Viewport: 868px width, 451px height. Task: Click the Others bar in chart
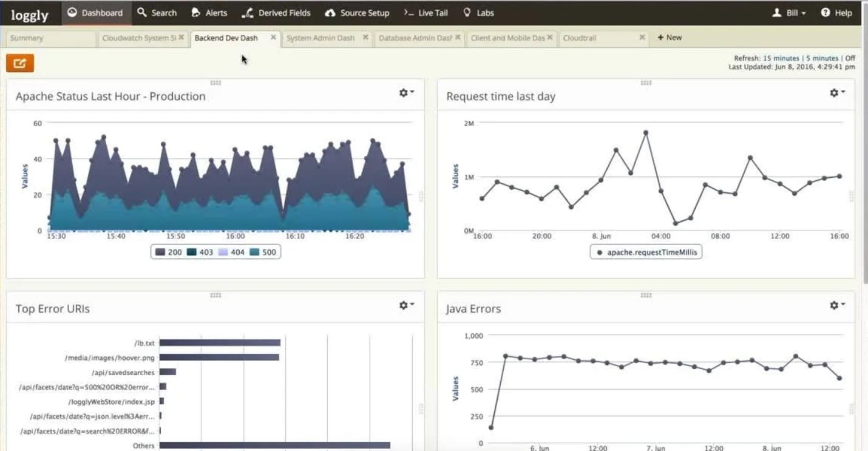pos(275,446)
